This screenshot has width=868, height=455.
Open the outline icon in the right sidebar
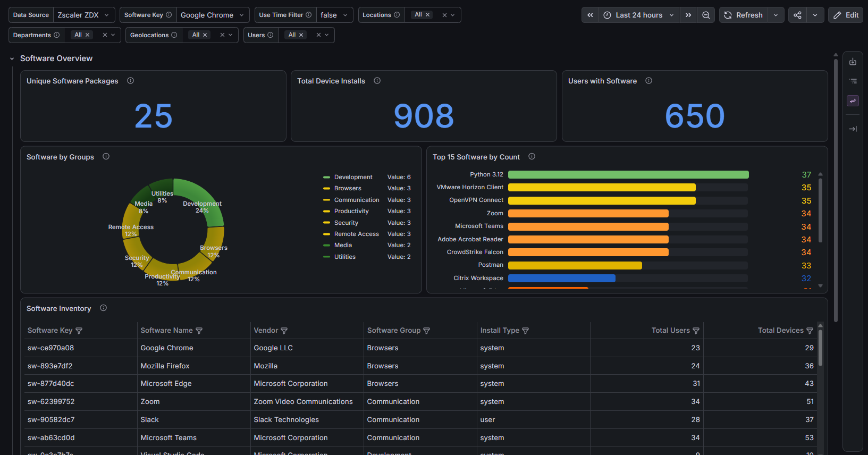tap(853, 81)
